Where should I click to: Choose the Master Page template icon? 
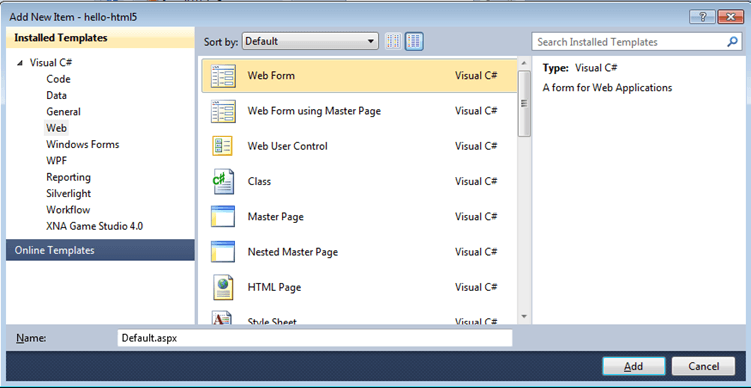pyautogui.click(x=223, y=217)
